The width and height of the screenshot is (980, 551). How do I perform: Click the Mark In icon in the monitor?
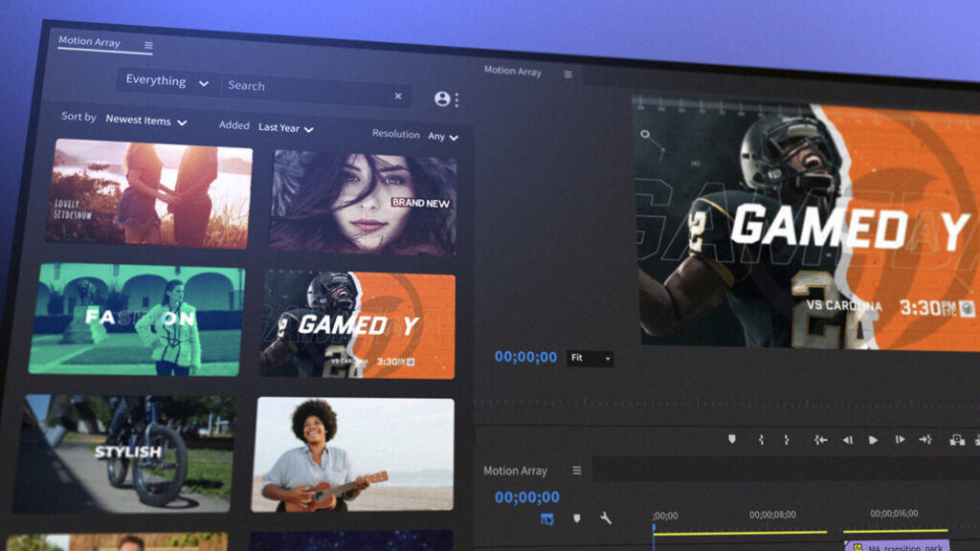(x=761, y=440)
